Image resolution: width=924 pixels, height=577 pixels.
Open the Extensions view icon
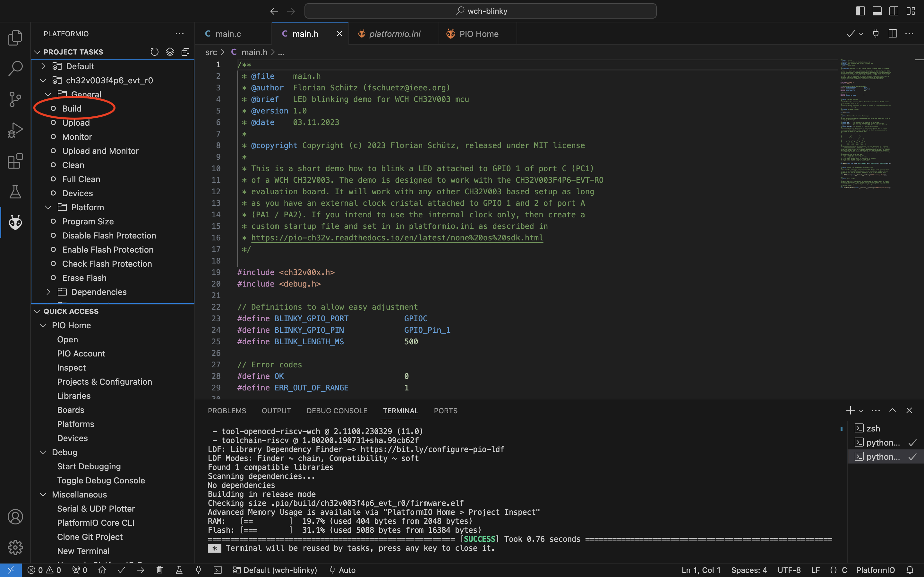[15, 161]
